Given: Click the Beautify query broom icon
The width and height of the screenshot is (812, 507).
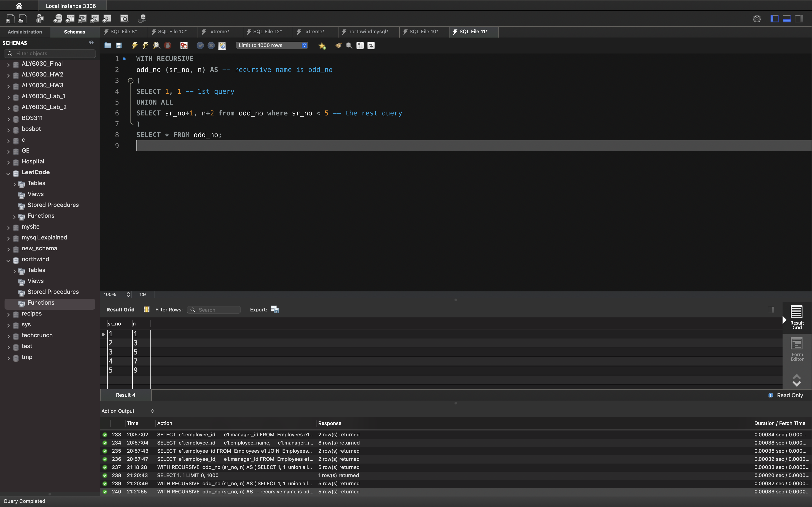Looking at the screenshot, I should 338,45.
